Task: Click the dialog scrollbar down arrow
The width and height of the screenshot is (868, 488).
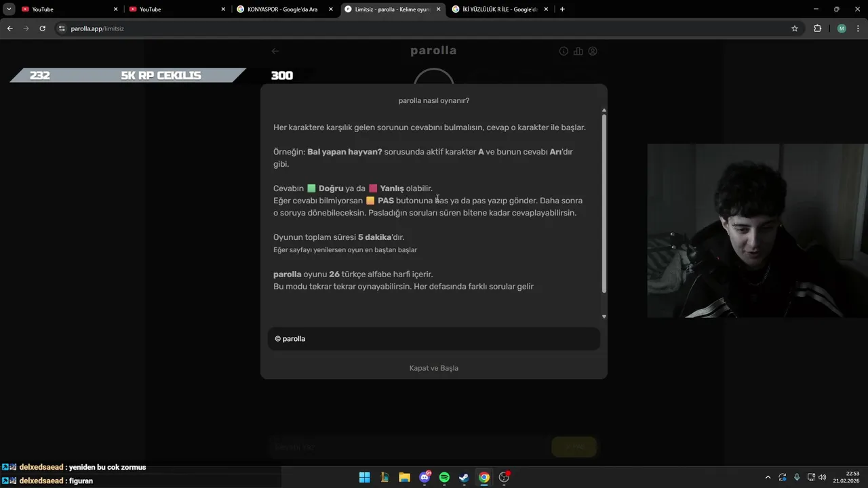Action: (x=604, y=317)
